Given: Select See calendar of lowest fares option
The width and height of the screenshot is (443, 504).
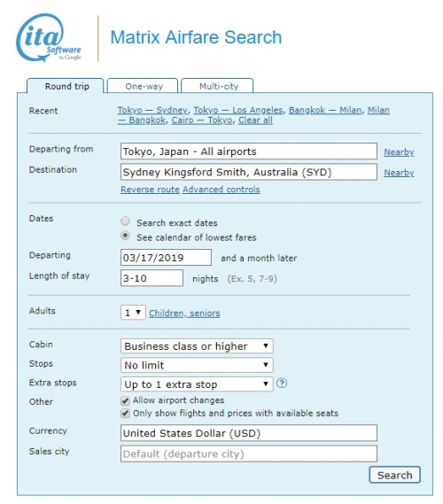Looking at the screenshot, I should [x=125, y=236].
